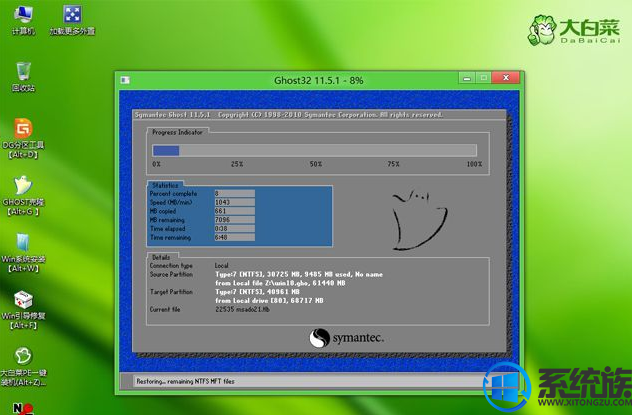The height and width of the screenshot is (415, 632).
Task: Click the Restoring remaining NTFS MFT files status
Action: click(185, 381)
